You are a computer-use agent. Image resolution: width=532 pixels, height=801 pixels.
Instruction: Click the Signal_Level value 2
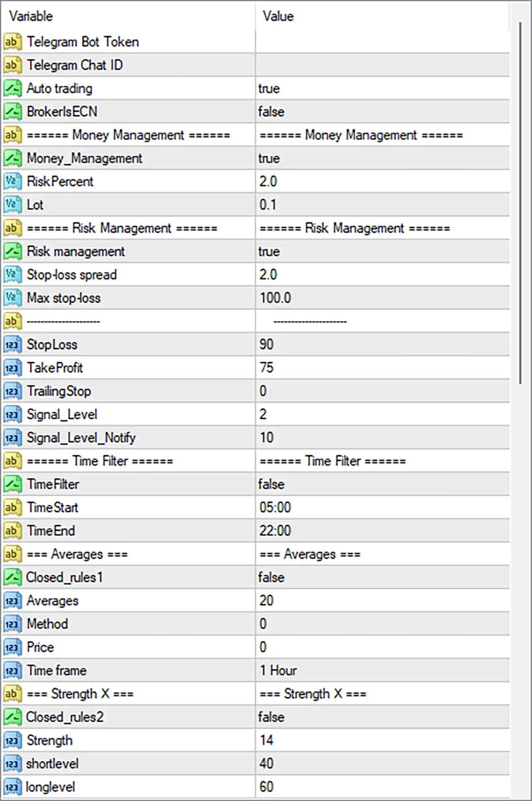pos(263,414)
